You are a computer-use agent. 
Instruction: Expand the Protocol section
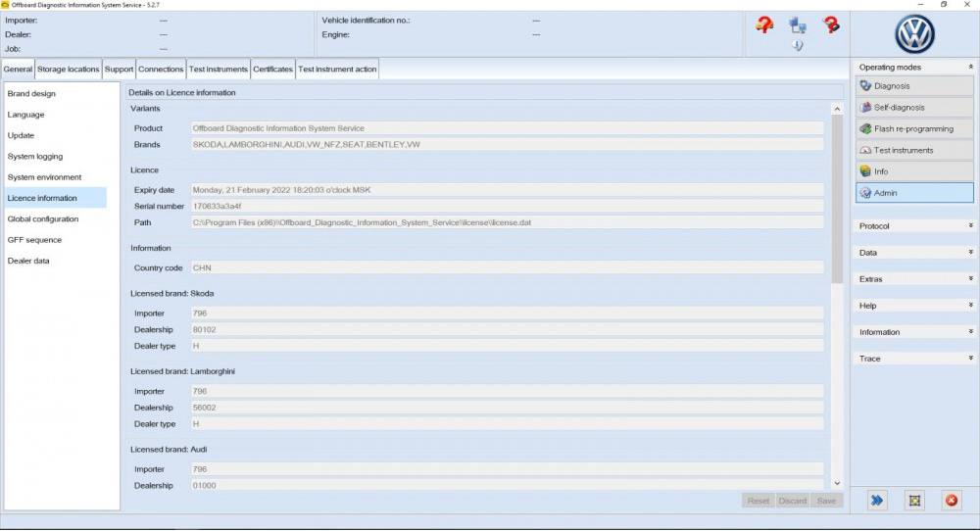[x=914, y=226]
